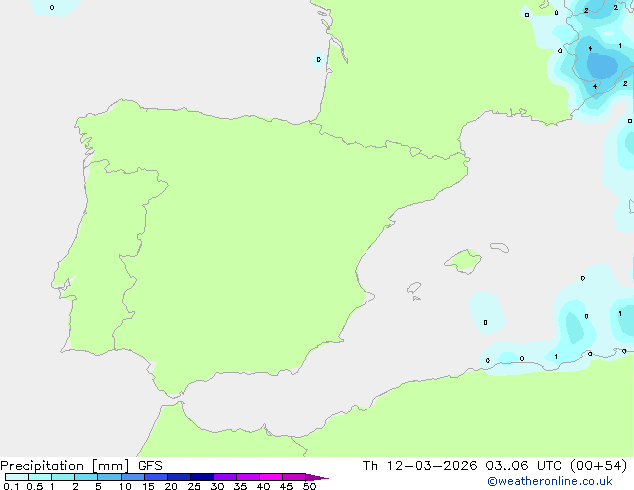Choose the 40–45 mm magenta legend swatch
Image resolution: width=634 pixels, height=490 pixels.
click(x=271, y=477)
